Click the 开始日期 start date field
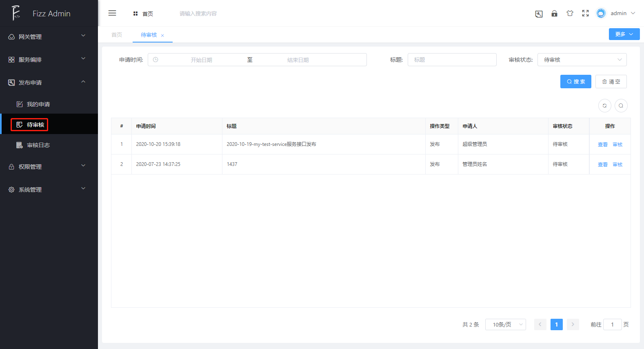The width and height of the screenshot is (644, 349). pos(201,60)
